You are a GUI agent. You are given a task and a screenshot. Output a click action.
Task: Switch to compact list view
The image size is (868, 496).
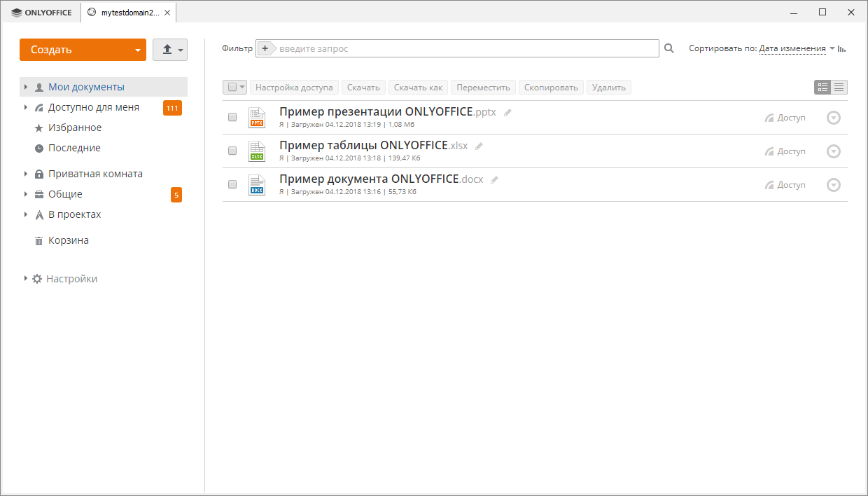click(x=839, y=87)
